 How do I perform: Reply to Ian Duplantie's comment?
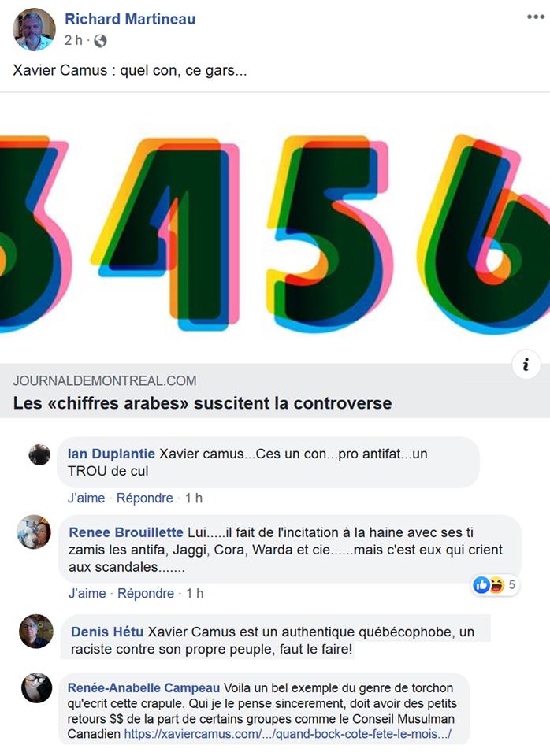pyautogui.click(x=145, y=498)
